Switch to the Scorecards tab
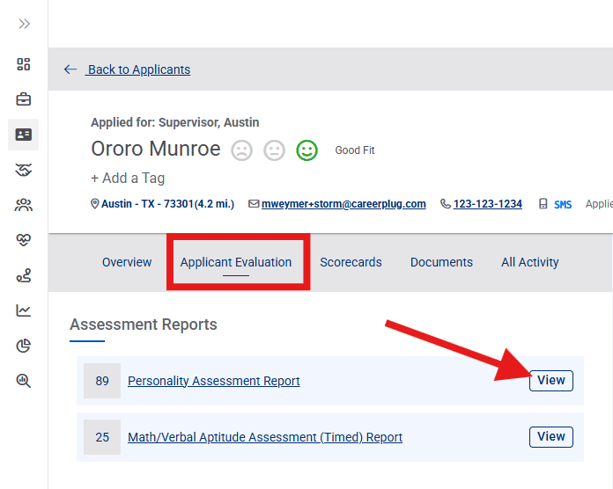613x489 pixels. tap(351, 262)
